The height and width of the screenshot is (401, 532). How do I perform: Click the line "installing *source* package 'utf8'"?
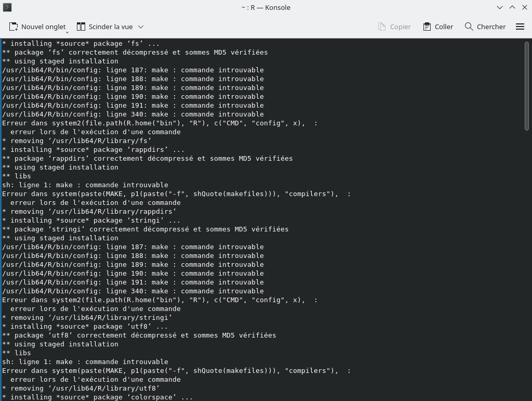85,326
